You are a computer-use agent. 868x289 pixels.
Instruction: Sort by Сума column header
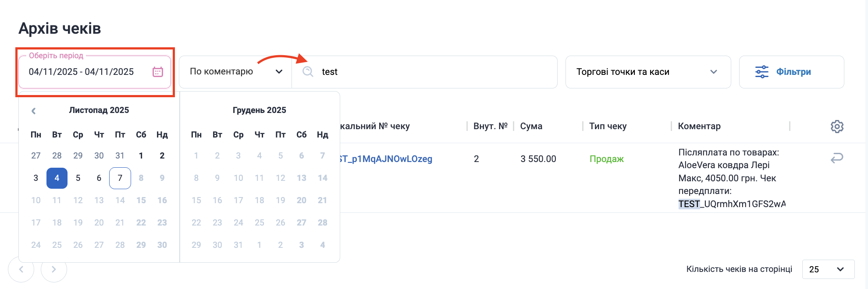pos(531,126)
